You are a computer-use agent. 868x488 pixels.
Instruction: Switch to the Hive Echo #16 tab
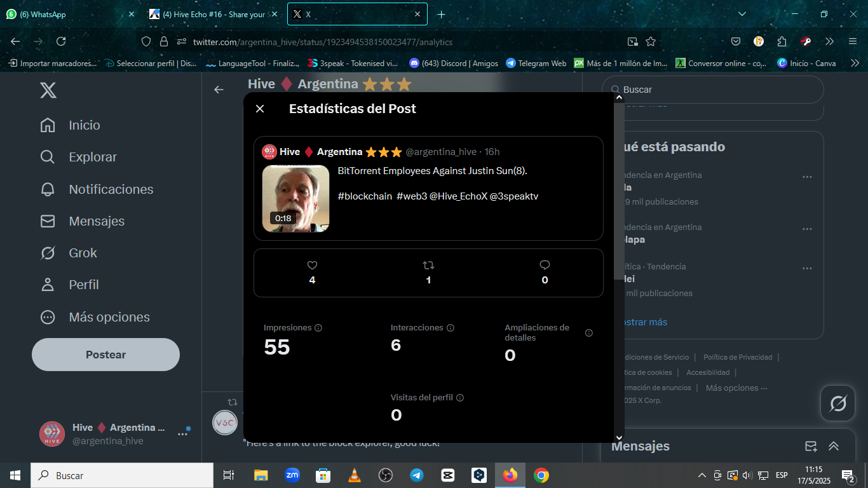[x=214, y=14]
